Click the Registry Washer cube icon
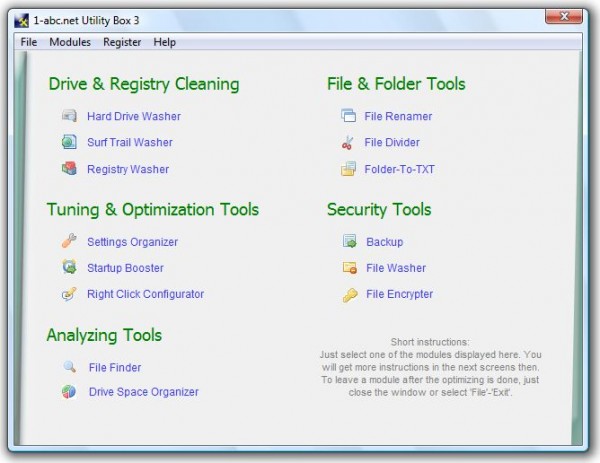This screenshot has height=463, width=600. pos(69,168)
